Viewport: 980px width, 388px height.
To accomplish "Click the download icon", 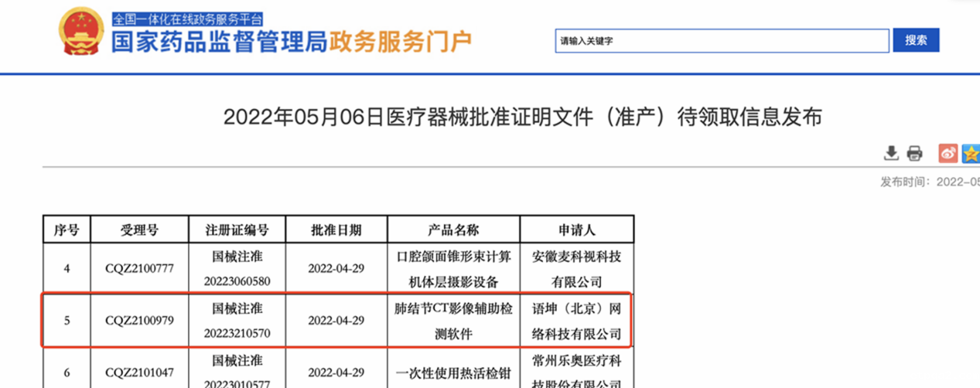I will tap(891, 153).
